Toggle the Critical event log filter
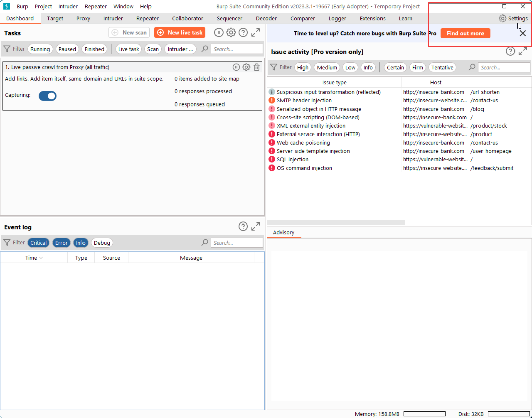The width and height of the screenshot is (532, 418). (x=38, y=243)
